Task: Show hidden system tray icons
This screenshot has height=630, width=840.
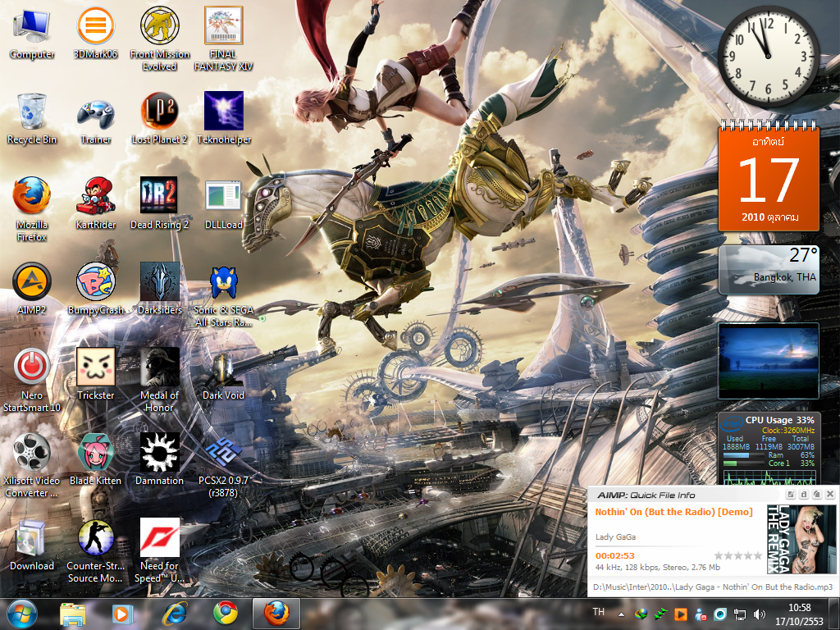Action: [621, 614]
